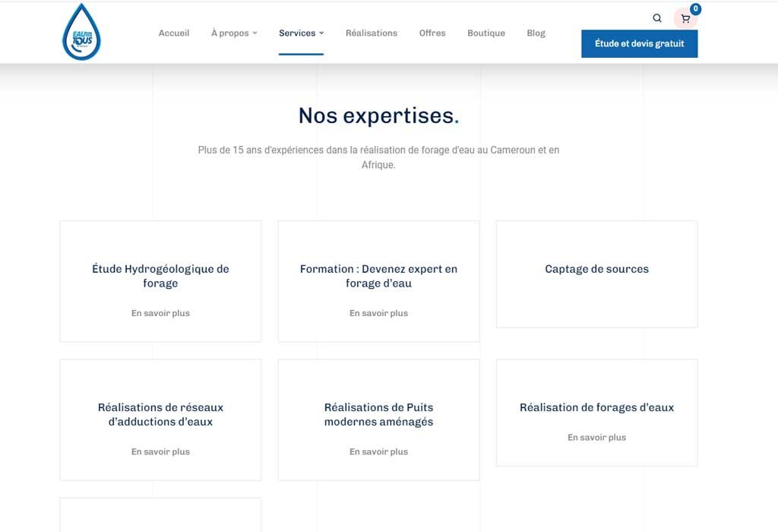This screenshot has height=532, width=778.
Task: Open Réalisation de forages d'eaux title
Action: coord(596,407)
